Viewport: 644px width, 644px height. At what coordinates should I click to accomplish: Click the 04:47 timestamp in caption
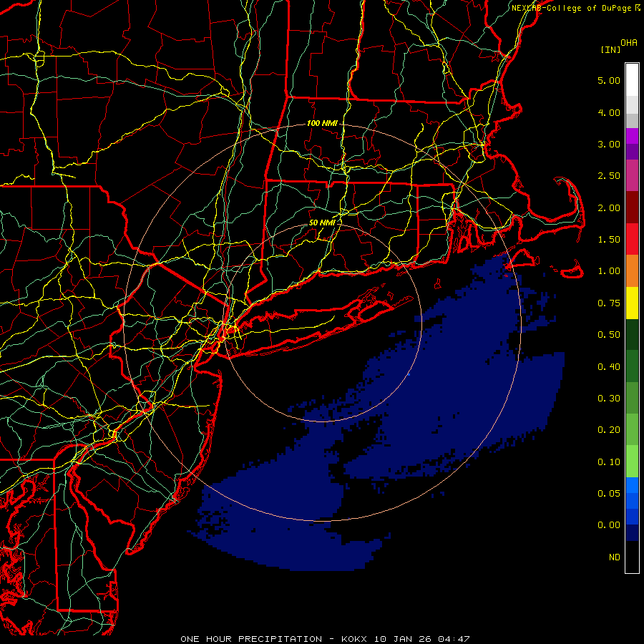[454, 639]
